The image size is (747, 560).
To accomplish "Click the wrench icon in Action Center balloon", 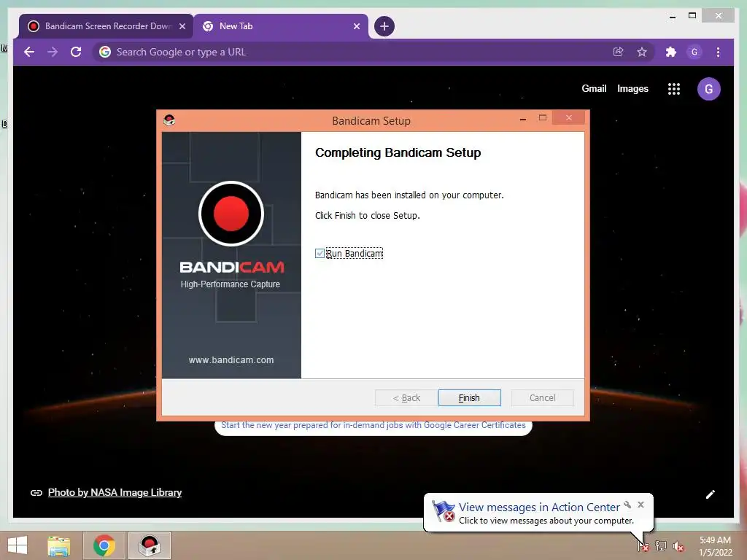I will point(627,505).
